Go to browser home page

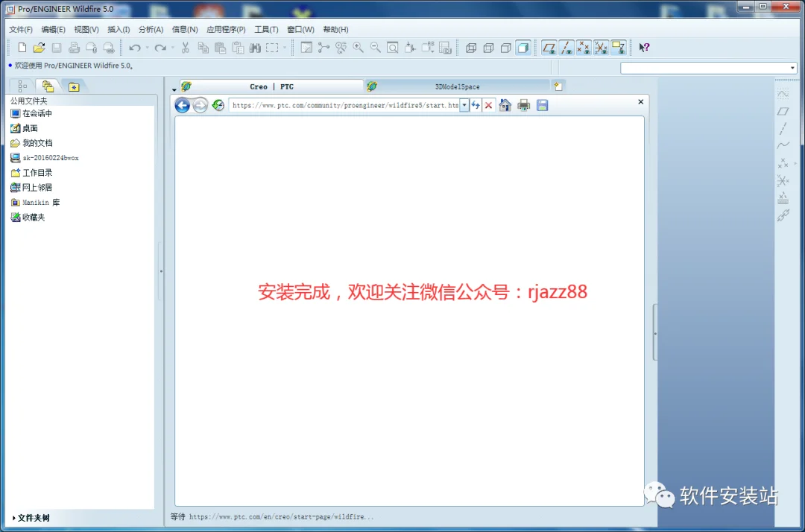click(x=505, y=105)
